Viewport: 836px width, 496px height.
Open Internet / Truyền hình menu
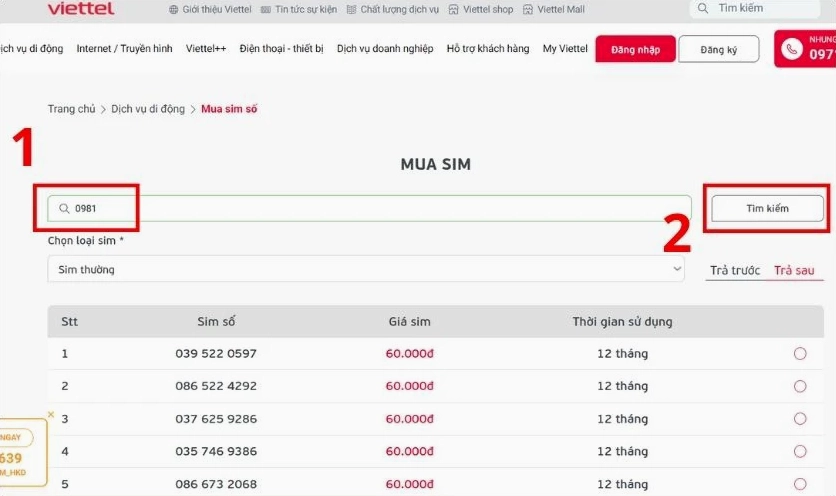(124, 49)
